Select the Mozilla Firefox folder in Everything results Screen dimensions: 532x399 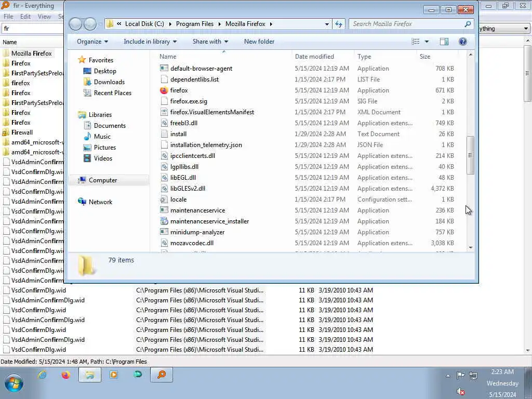pos(32,54)
